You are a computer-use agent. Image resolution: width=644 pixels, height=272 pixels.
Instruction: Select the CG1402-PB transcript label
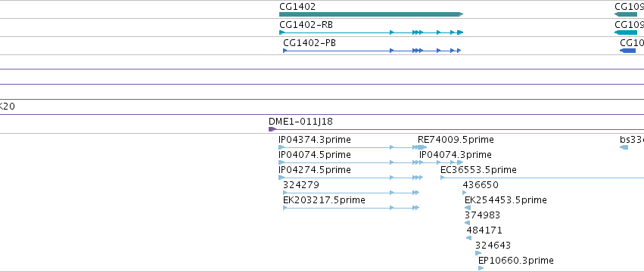(310, 43)
